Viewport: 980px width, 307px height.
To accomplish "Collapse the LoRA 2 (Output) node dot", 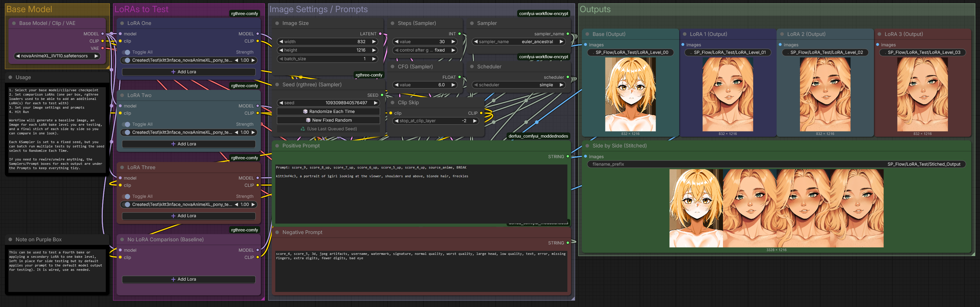I will [782, 34].
